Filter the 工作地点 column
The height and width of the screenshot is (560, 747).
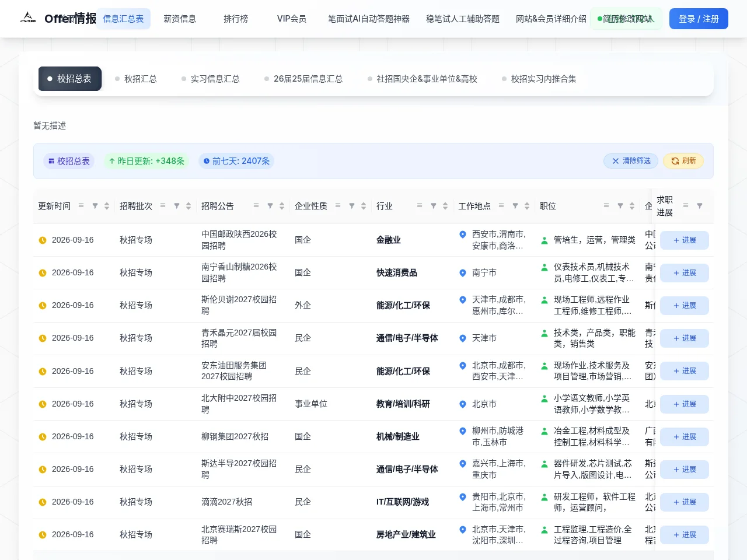pos(515,206)
